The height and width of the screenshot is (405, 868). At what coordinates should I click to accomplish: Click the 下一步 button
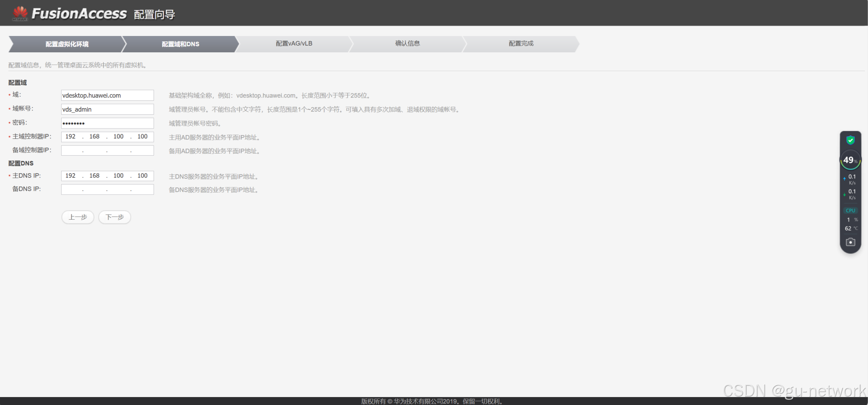point(115,217)
